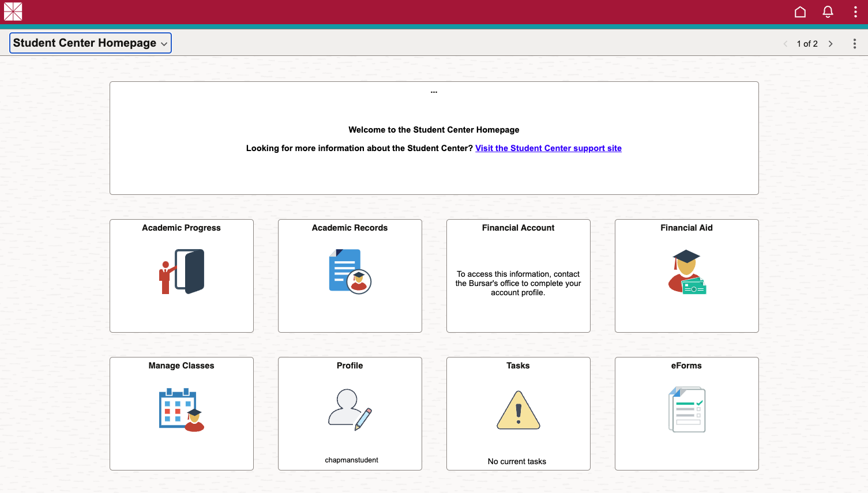This screenshot has height=493, width=868.
Task: Click the Profile tile heading
Action: (x=350, y=366)
